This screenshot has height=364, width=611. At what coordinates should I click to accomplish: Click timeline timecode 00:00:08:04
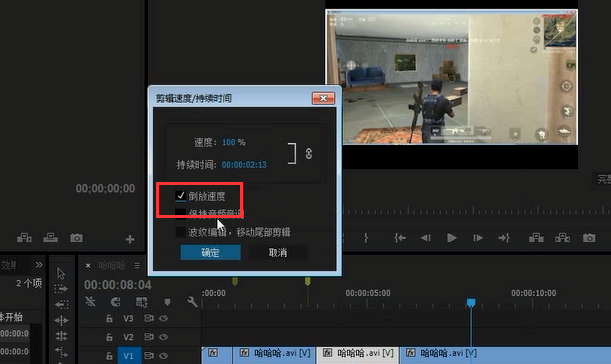click(118, 285)
